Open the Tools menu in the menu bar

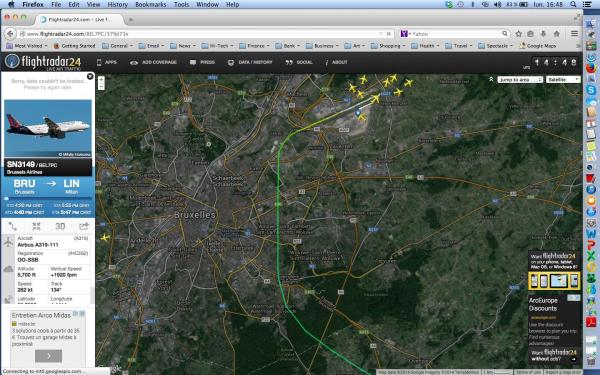[181, 4]
